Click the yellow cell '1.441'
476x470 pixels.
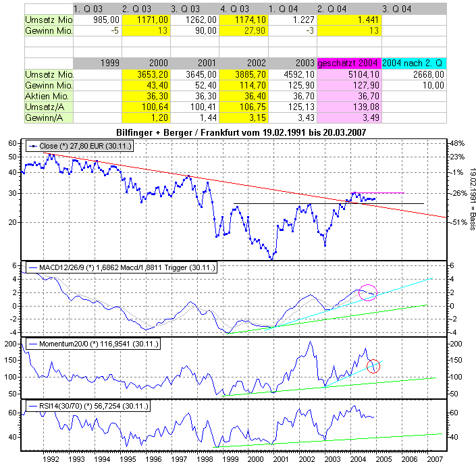click(x=350, y=20)
